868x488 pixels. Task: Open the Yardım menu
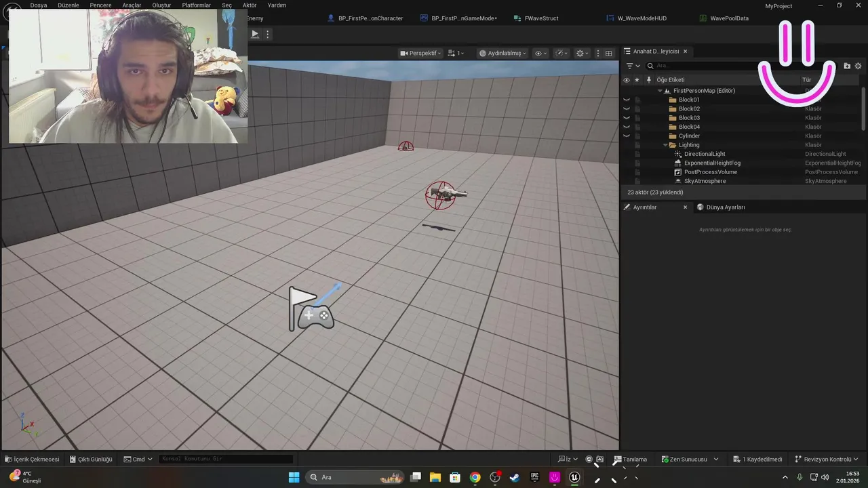tap(277, 5)
